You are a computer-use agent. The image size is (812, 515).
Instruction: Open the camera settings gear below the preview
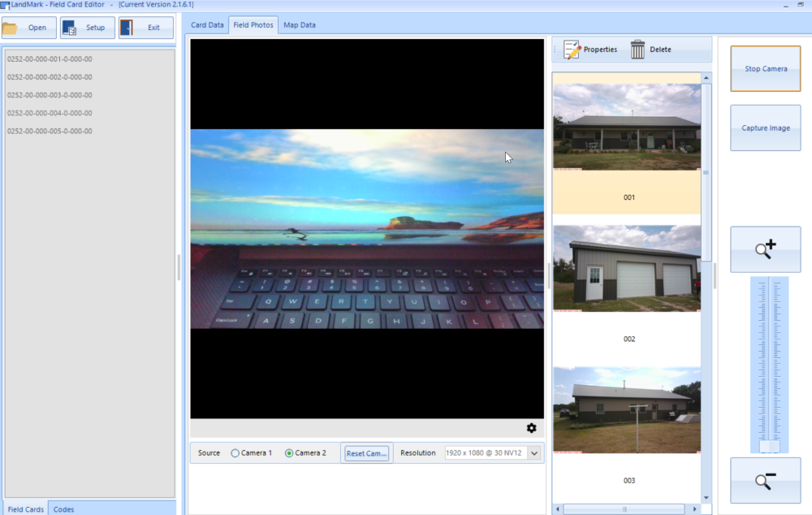click(x=532, y=427)
